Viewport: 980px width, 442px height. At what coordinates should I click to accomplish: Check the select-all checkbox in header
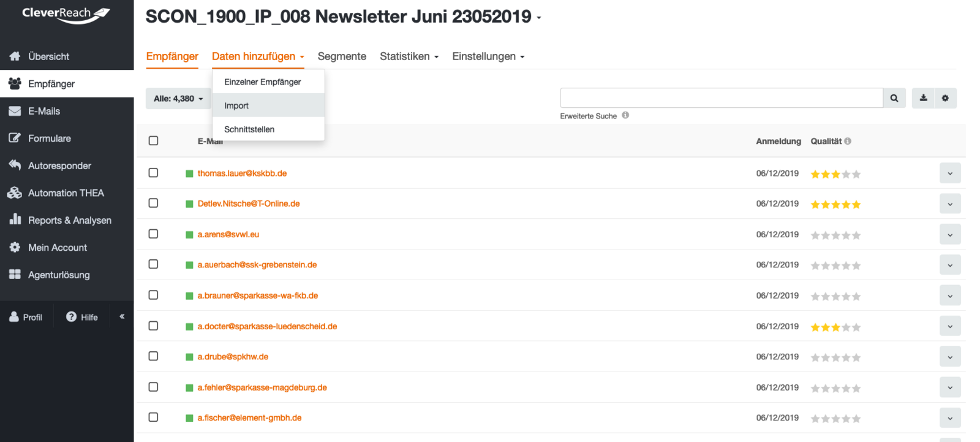pyautogui.click(x=153, y=141)
